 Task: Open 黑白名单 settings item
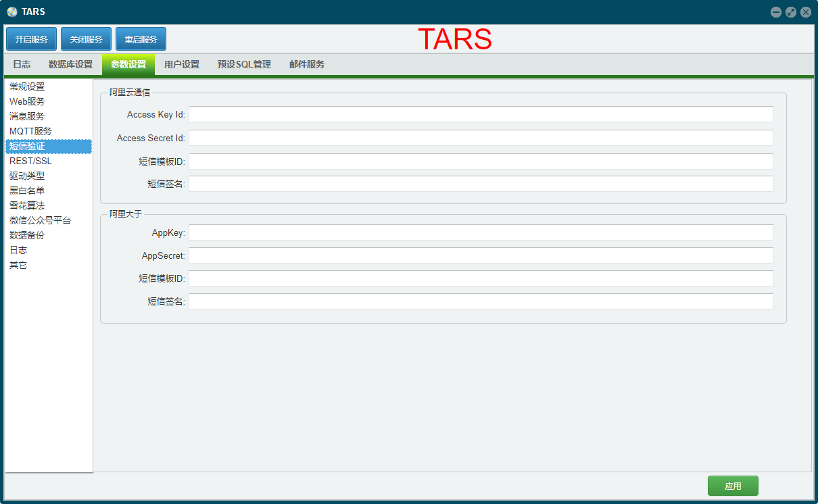[x=49, y=191]
